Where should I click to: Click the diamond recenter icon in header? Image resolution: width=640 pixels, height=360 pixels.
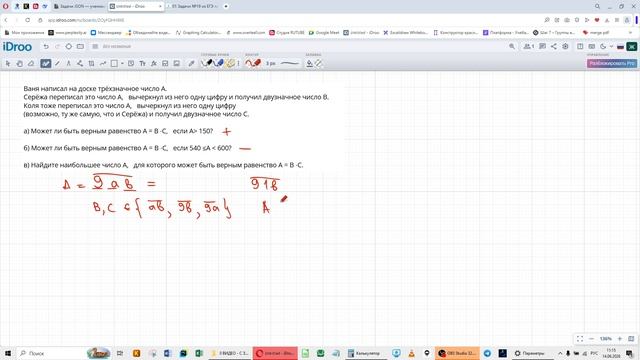(x=69, y=47)
